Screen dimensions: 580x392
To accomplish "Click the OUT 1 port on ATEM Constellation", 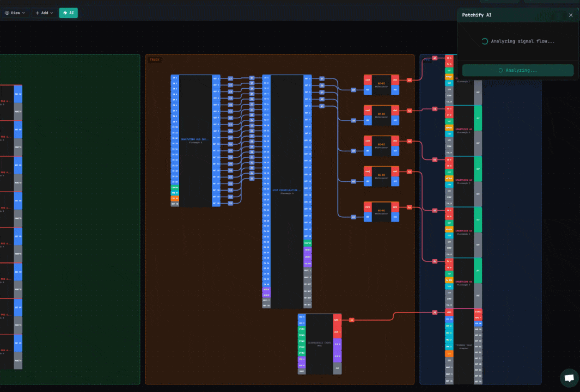I will click(x=307, y=78).
